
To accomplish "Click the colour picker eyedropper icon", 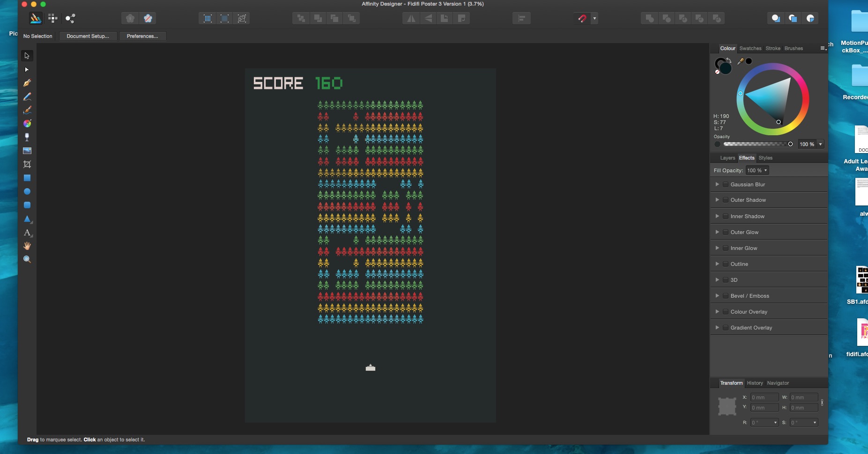I will [741, 61].
